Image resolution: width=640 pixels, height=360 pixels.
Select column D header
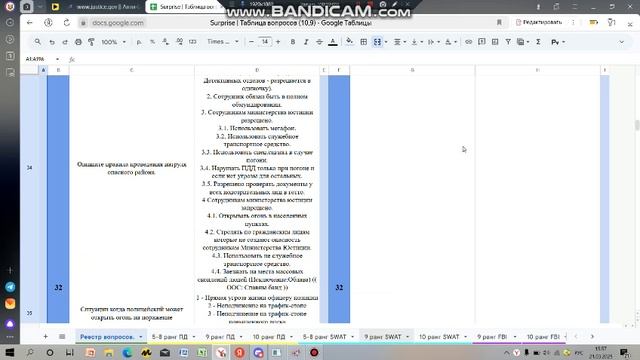click(257, 70)
